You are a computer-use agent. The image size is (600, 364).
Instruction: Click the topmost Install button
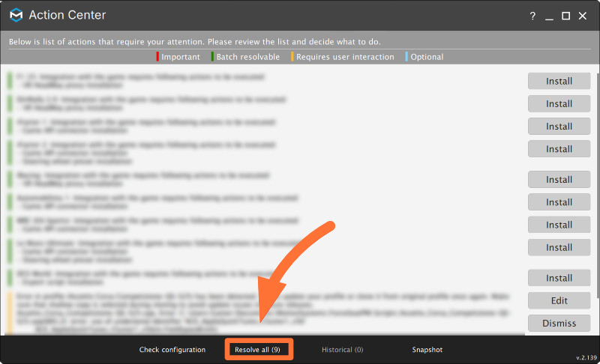559,81
